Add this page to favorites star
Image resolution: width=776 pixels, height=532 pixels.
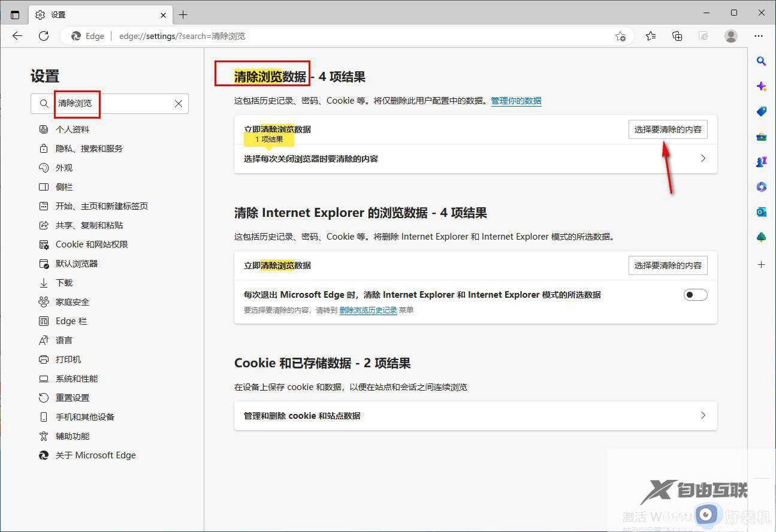[621, 36]
